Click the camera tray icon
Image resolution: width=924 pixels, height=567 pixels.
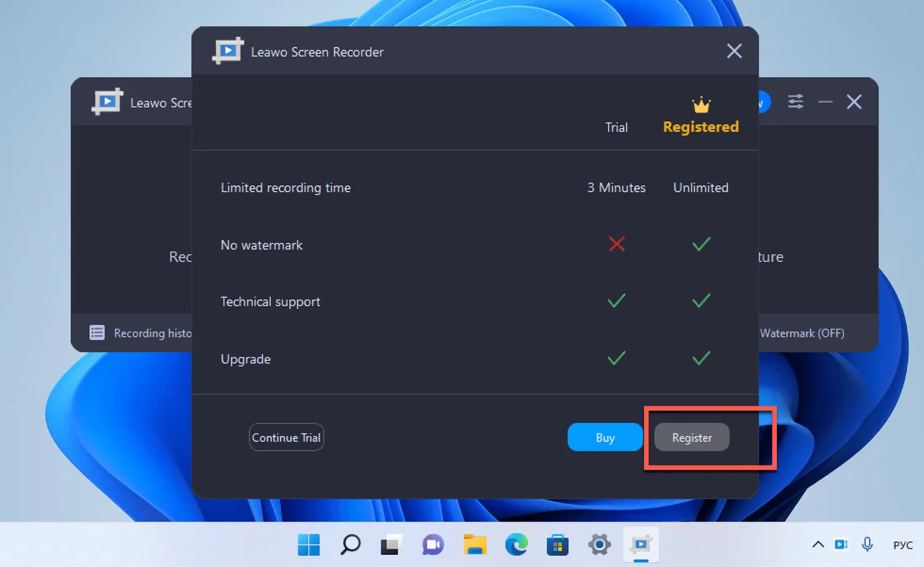click(x=841, y=544)
